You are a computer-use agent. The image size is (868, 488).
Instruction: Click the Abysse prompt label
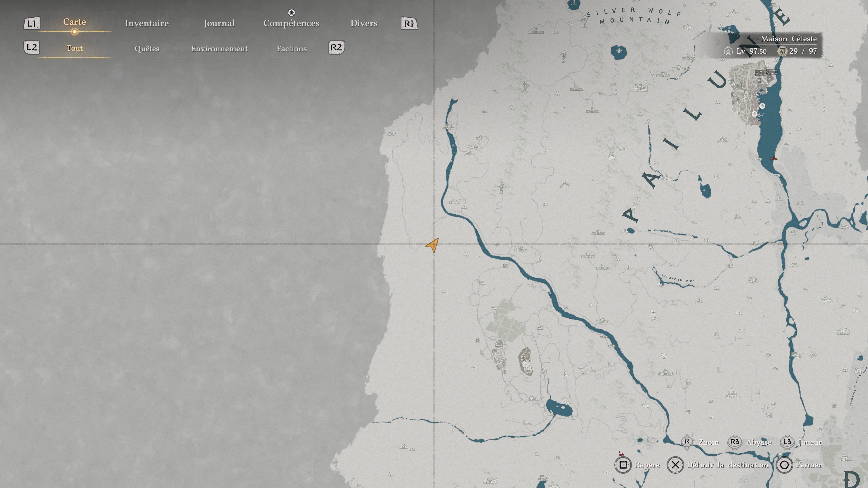[759, 443]
